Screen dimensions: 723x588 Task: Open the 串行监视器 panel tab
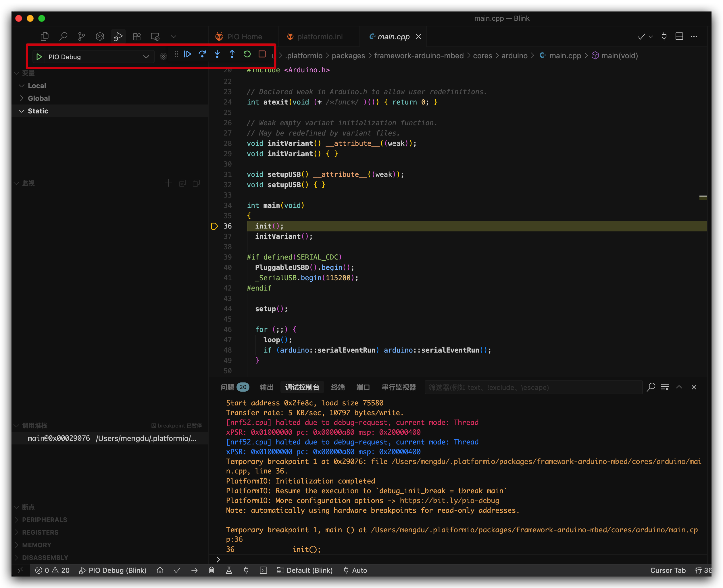pos(399,387)
